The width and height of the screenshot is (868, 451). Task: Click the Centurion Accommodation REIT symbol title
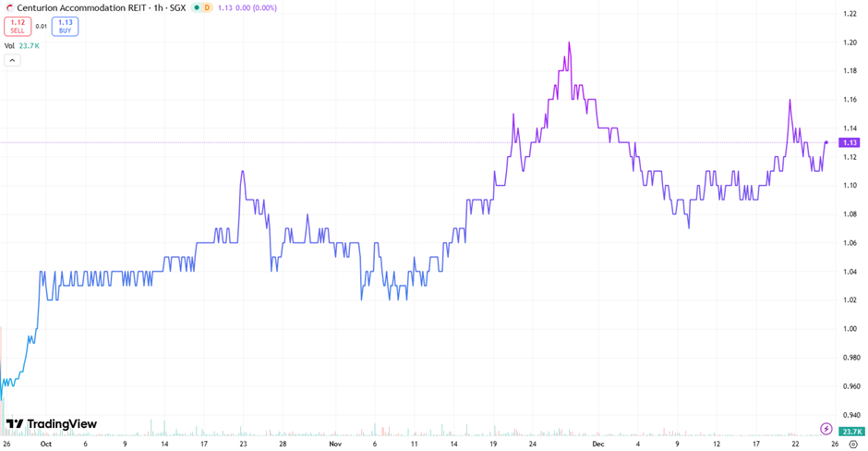click(102, 7)
